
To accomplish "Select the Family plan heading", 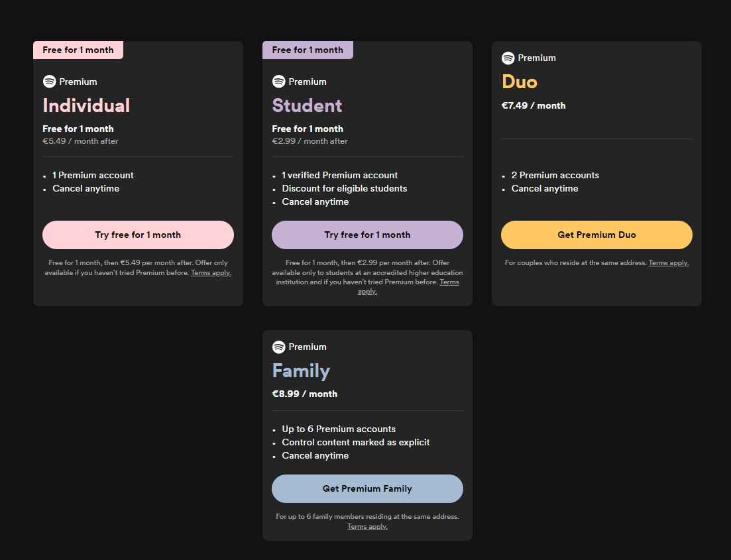I will point(301,371).
